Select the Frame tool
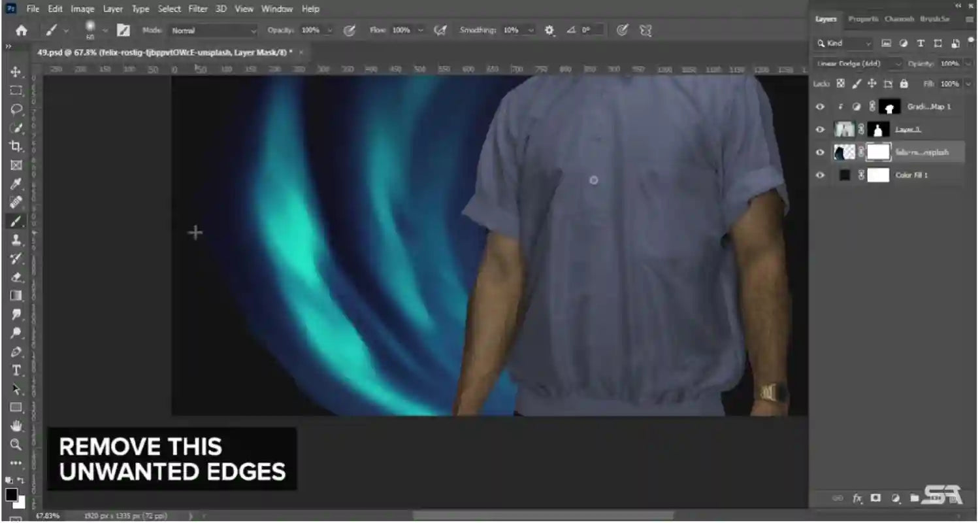Screen dimensions: 980x523 coord(16,165)
